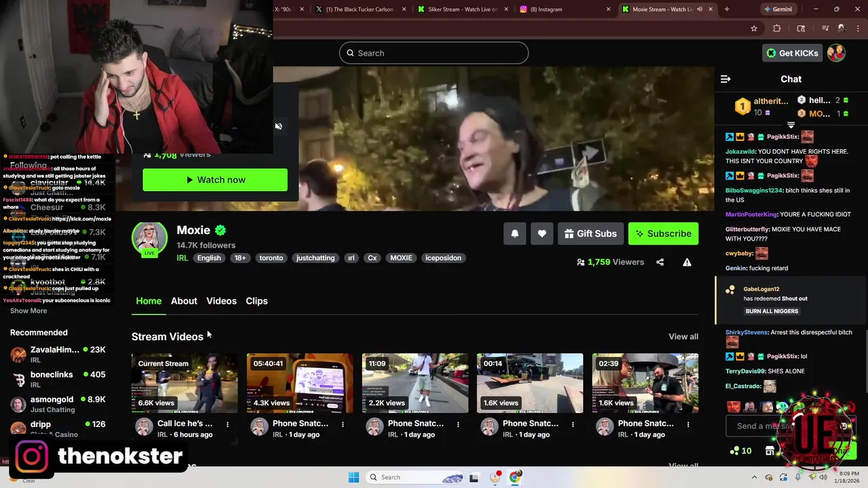Click the share icon beside the viewer count
The height and width of the screenshot is (488, 868).
660,262
